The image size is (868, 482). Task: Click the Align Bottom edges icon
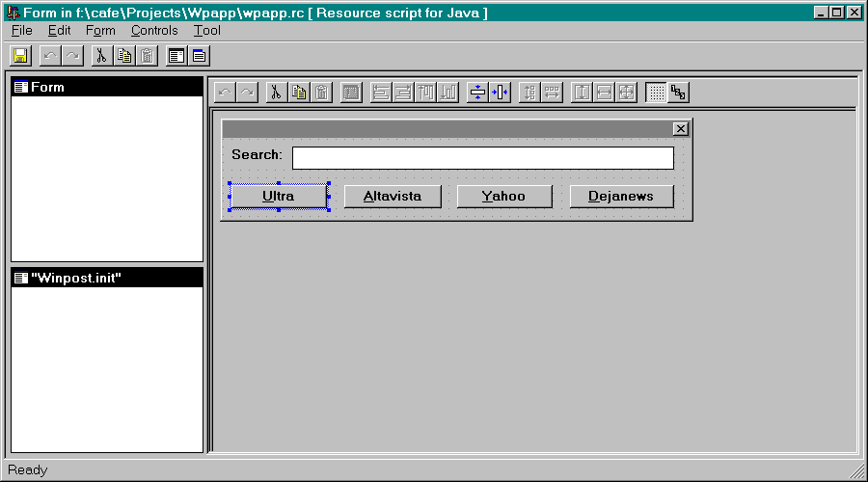tap(448, 93)
